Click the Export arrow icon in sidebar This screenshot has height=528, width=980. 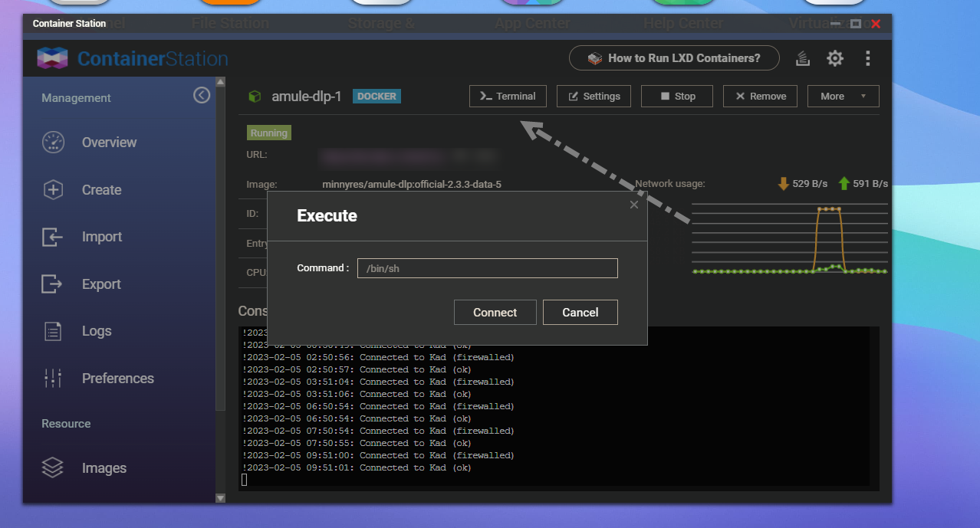point(52,284)
